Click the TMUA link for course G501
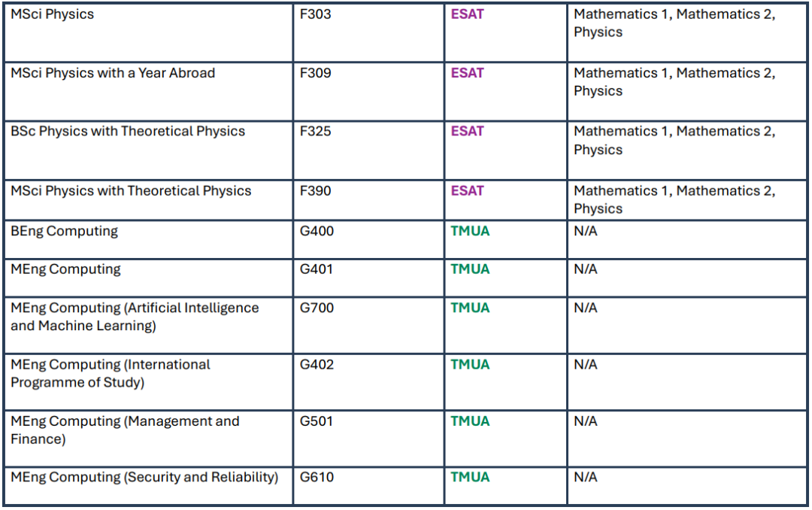The image size is (812, 510). coord(470,421)
